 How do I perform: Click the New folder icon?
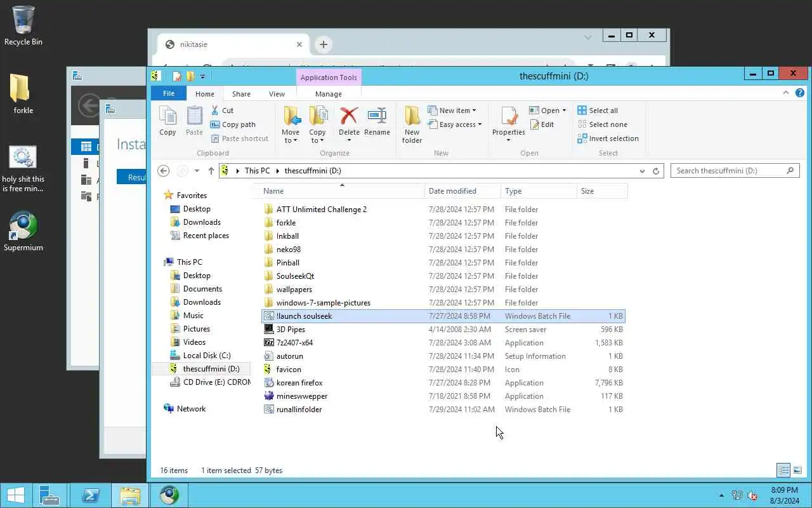click(412, 124)
